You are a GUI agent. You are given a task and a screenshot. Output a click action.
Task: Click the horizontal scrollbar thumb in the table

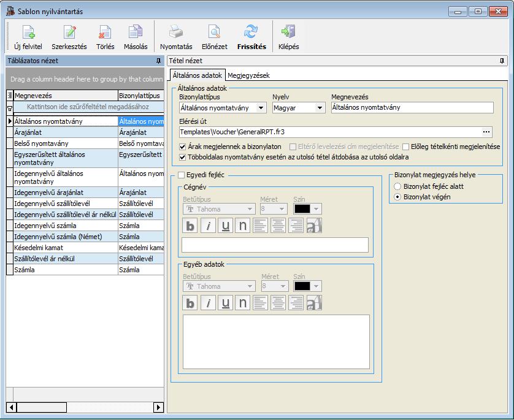pyautogui.click(x=41, y=407)
